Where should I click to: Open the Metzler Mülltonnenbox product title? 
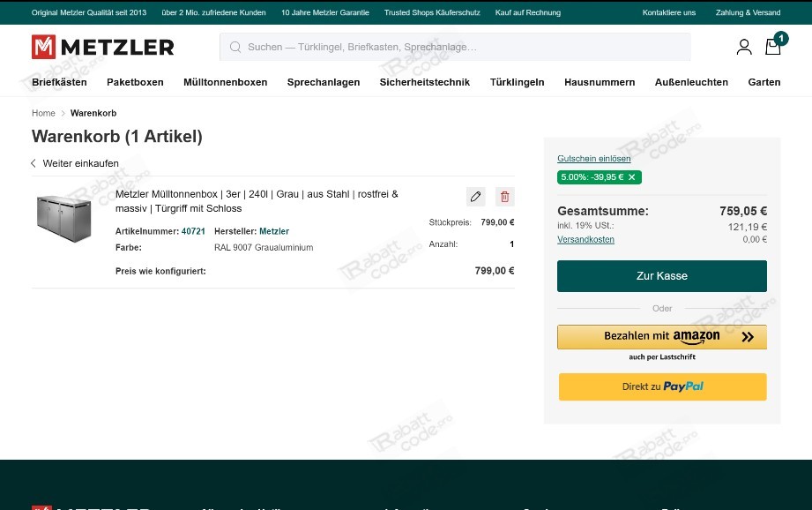pos(257,201)
